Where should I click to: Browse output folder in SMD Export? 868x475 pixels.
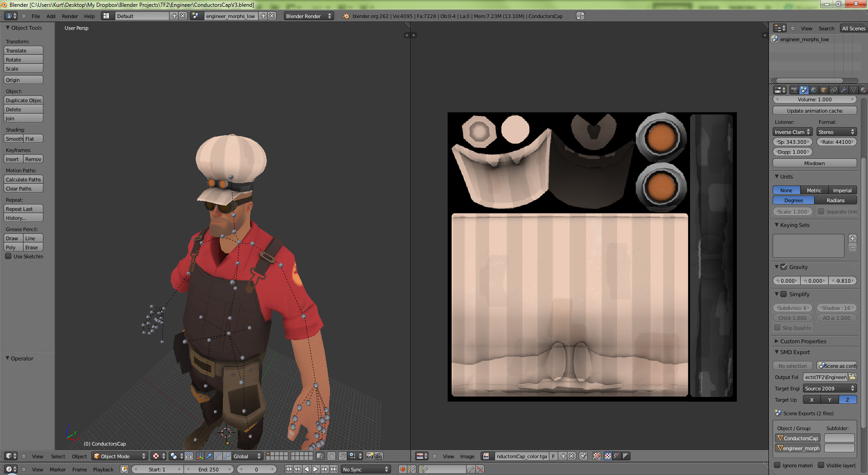pyautogui.click(x=852, y=377)
